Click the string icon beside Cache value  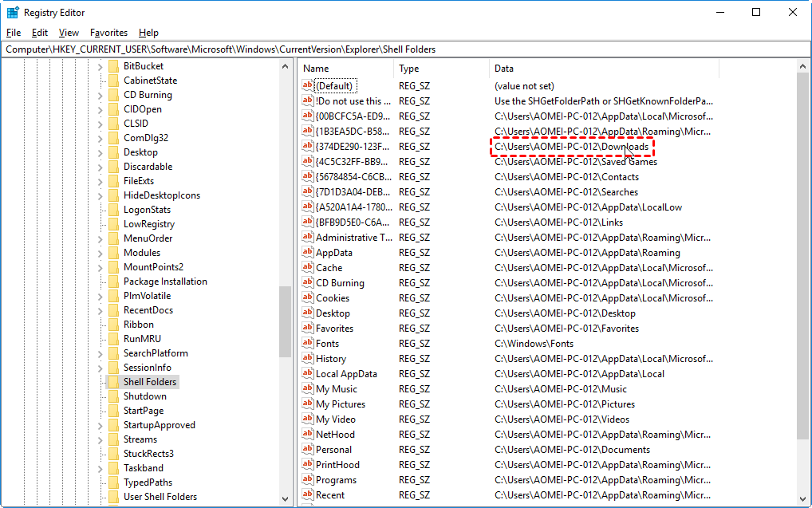[308, 267]
